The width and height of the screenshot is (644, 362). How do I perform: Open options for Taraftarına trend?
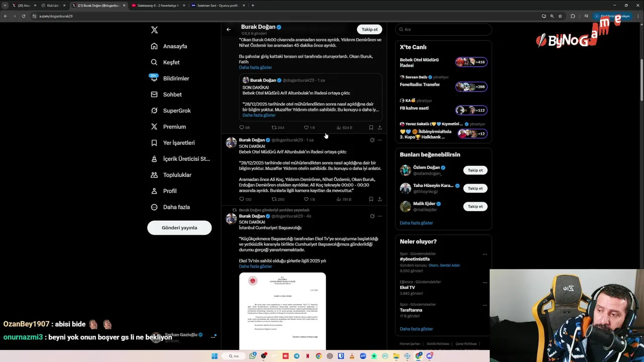pyautogui.click(x=485, y=305)
